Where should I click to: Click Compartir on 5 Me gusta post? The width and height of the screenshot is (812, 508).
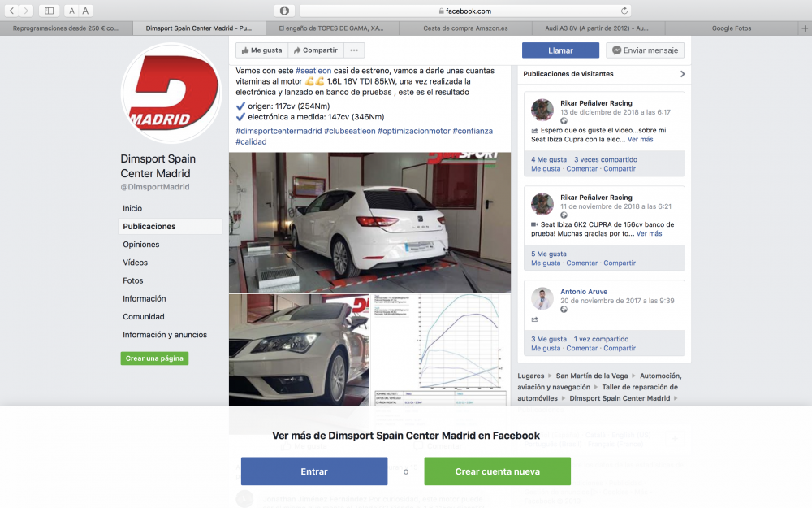pos(620,263)
